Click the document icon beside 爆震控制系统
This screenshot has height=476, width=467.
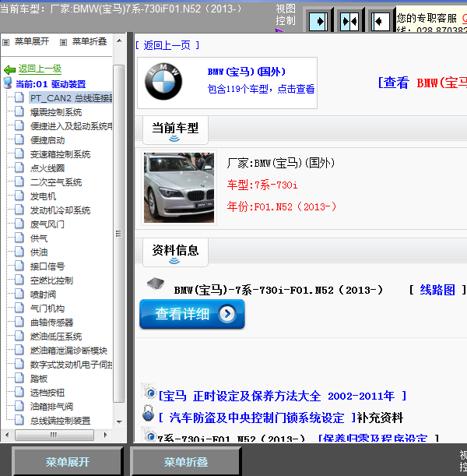point(19,111)
